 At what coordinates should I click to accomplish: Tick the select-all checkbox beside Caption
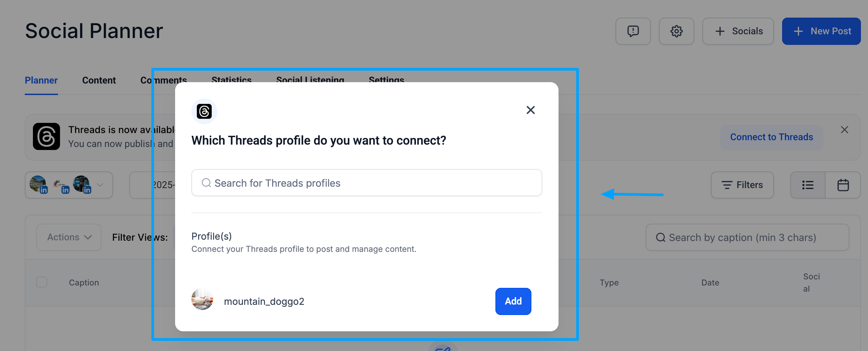[42, 282]
